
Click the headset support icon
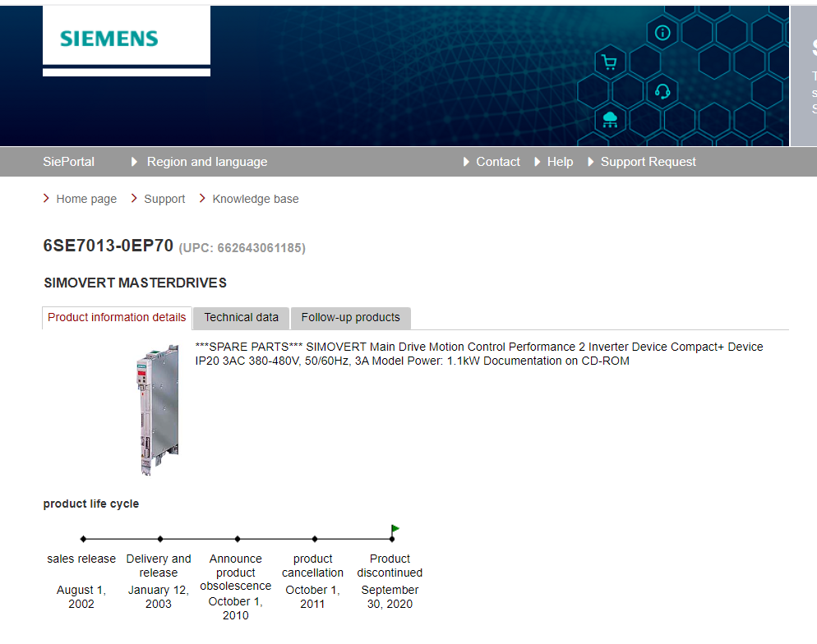[x=662, y=91]
